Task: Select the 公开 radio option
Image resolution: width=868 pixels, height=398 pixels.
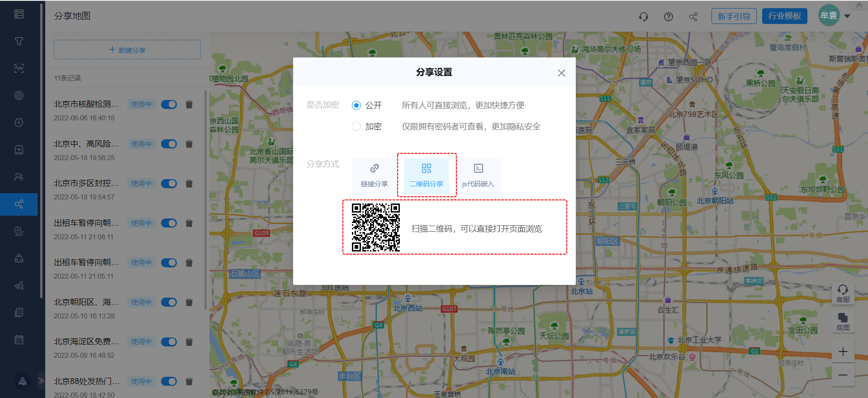Action: click(x=356, y=105)
